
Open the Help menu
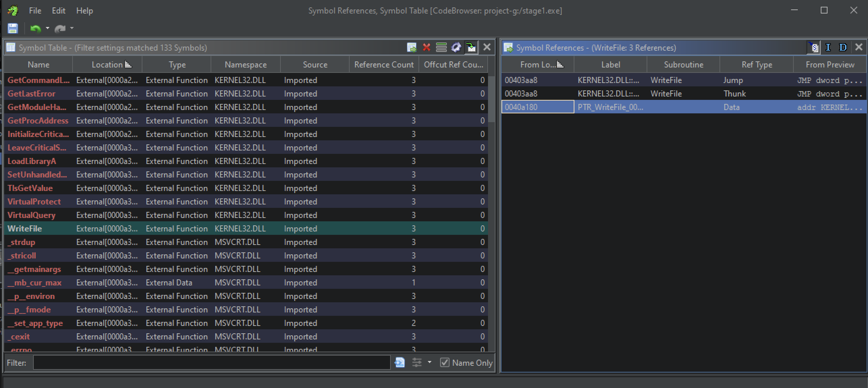click(84, 11)
